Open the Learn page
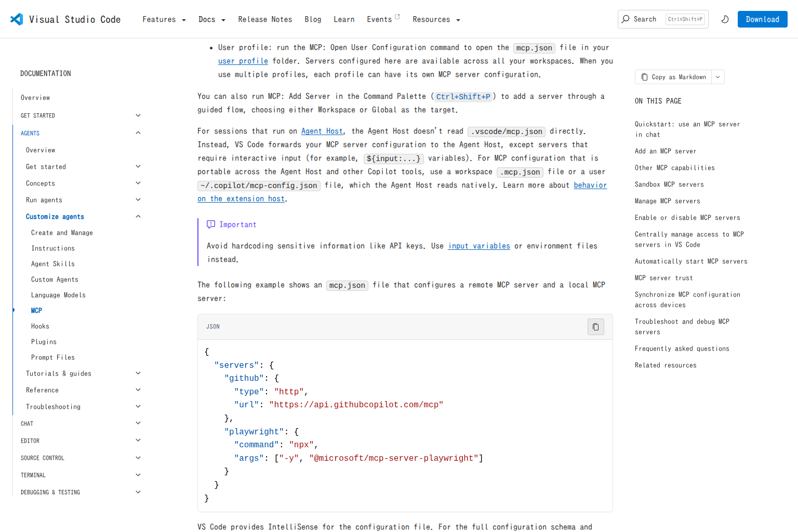Image resolution: width=798 pixels, height=532 pixels. click(x=344, y=19)
